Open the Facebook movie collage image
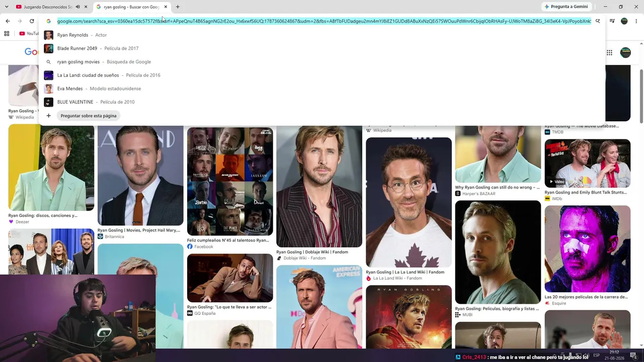 pos(230,182)
